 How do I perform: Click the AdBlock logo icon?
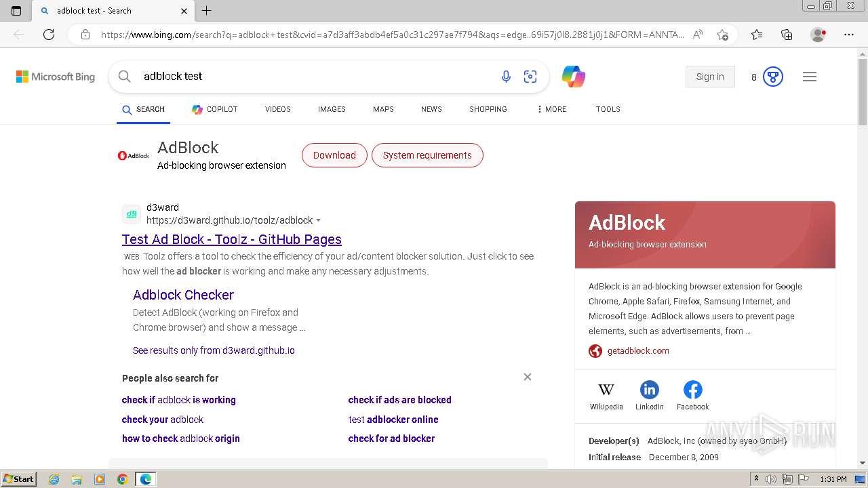(x=134, y=155)
